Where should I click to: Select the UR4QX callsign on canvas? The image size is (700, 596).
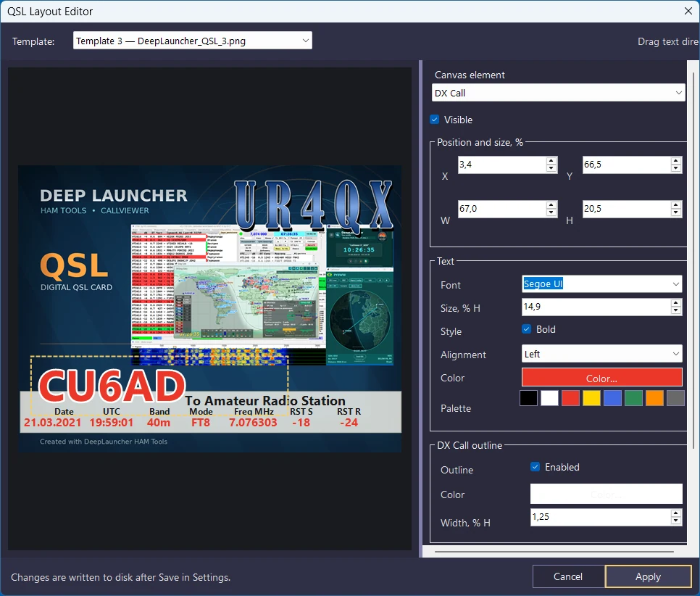[313, 204]
